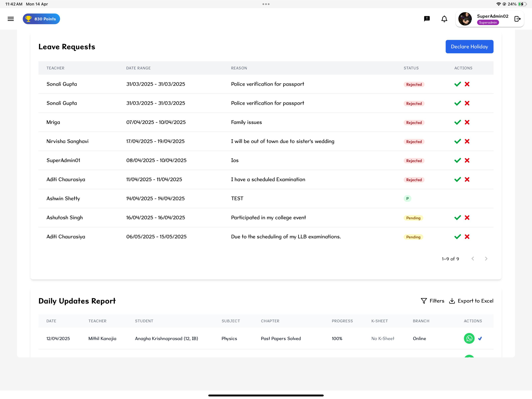532x399 pixels.
Task: Click the Declare Holiday button
Action: click(x=469, y=47)
